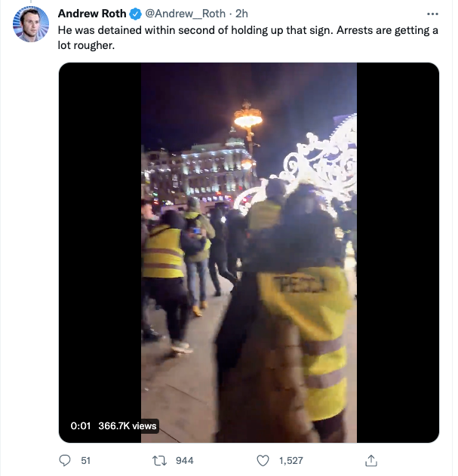Click the 366.7K views label

tap(127, 426)
